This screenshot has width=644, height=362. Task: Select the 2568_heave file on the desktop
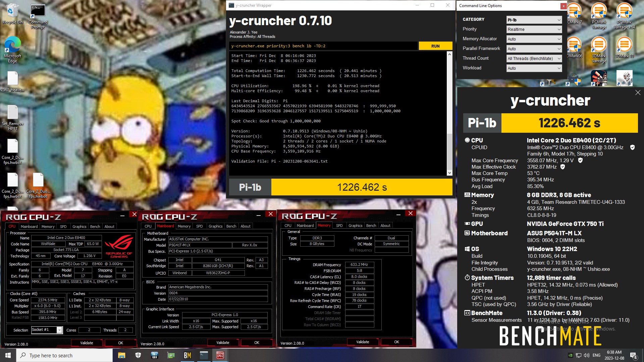click(x=12, y=81)
